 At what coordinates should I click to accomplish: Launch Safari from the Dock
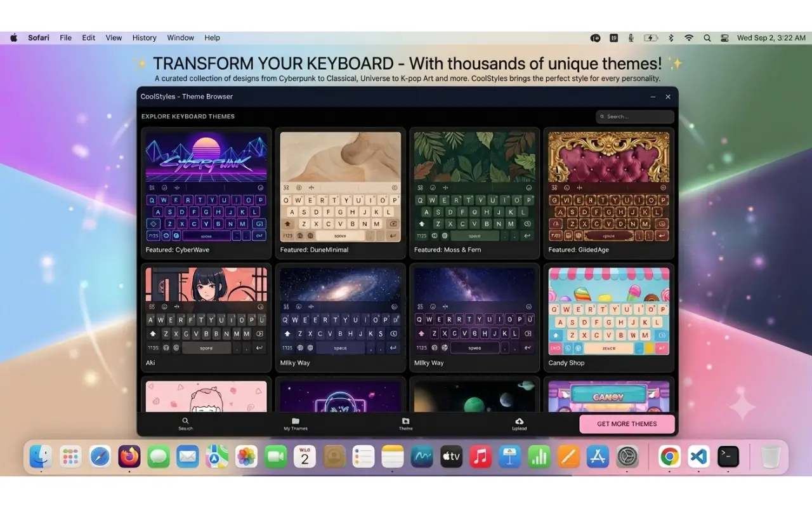click(100, 456)
